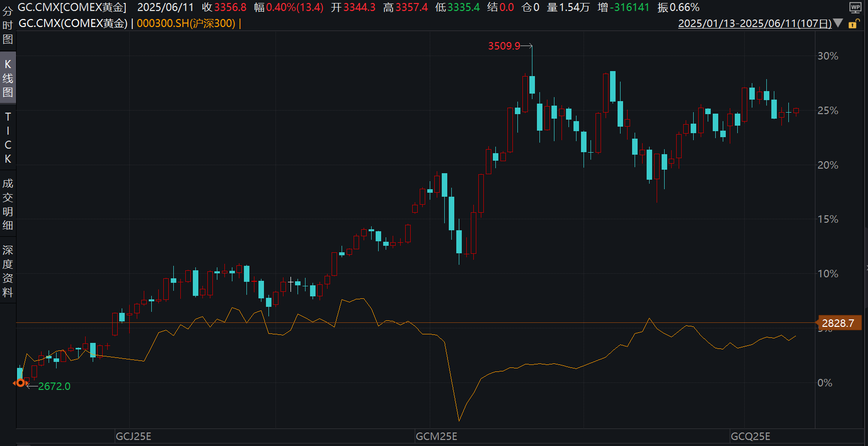Click the 结0.0 settlement value

(x=500, y=8)
